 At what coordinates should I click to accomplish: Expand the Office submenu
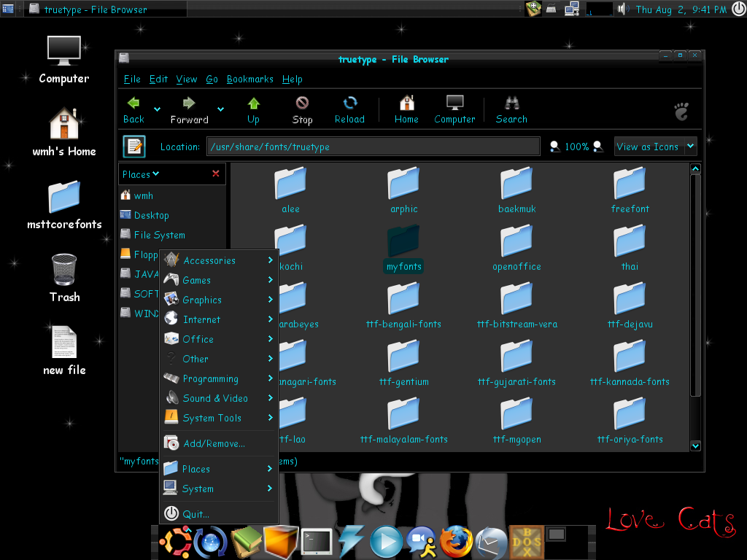pos(219,339)
